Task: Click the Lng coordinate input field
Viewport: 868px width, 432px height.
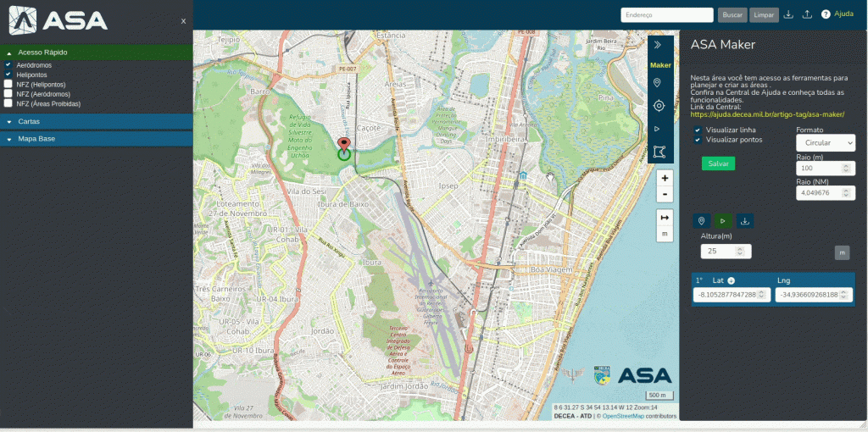Action: coord(814,295)
